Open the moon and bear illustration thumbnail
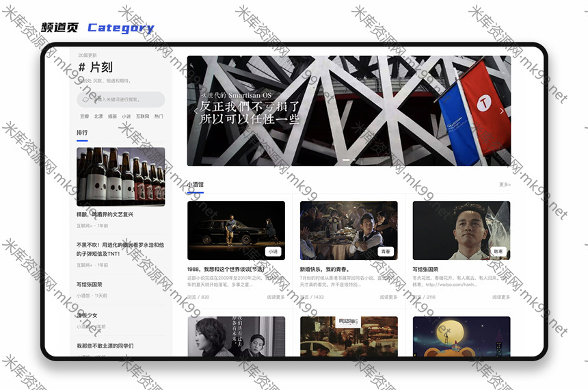Image resolution: width=588 pixels, height=390 pixels. click(x=462, y=337)
